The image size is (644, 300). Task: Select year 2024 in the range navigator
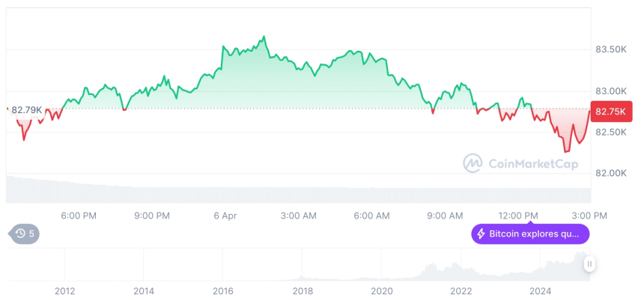point(540,290)
